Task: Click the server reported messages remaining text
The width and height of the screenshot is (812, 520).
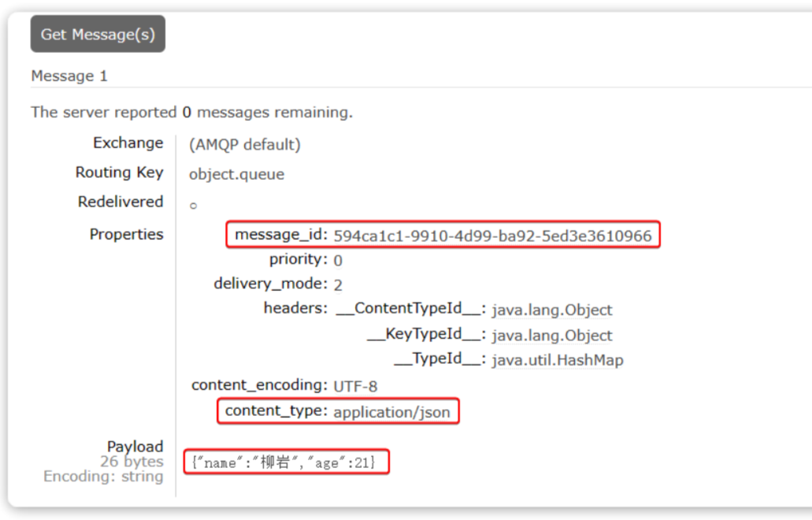Action: 191,113
